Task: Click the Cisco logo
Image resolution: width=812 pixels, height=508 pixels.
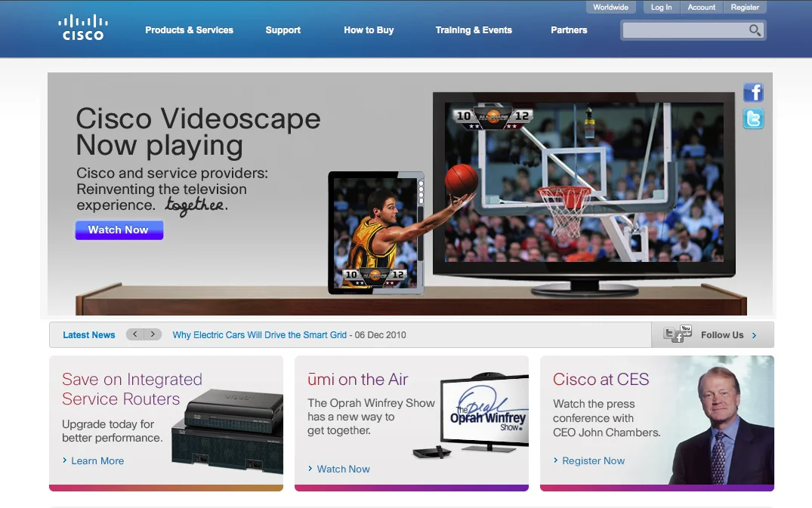Action: click(x=83, y=28)
